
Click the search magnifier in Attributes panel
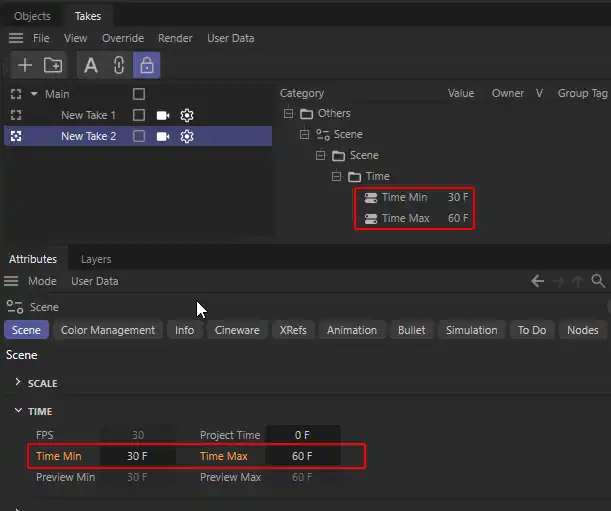click(598, 281)
